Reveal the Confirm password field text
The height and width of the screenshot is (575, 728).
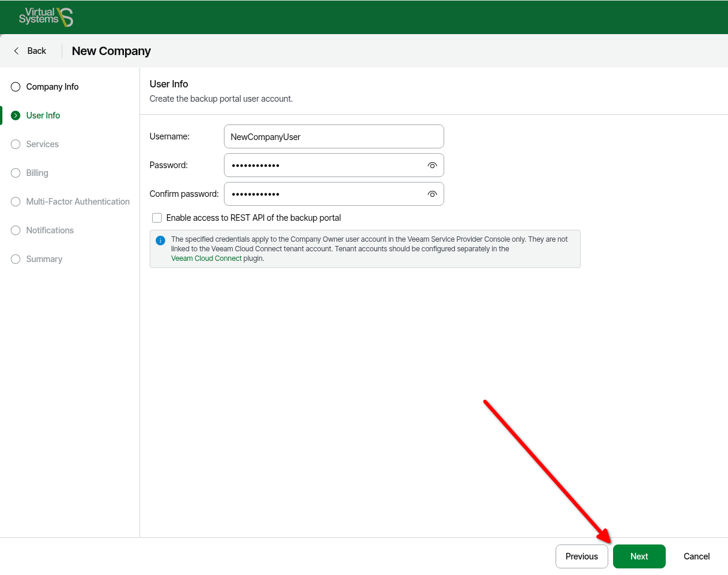[432, 194]
